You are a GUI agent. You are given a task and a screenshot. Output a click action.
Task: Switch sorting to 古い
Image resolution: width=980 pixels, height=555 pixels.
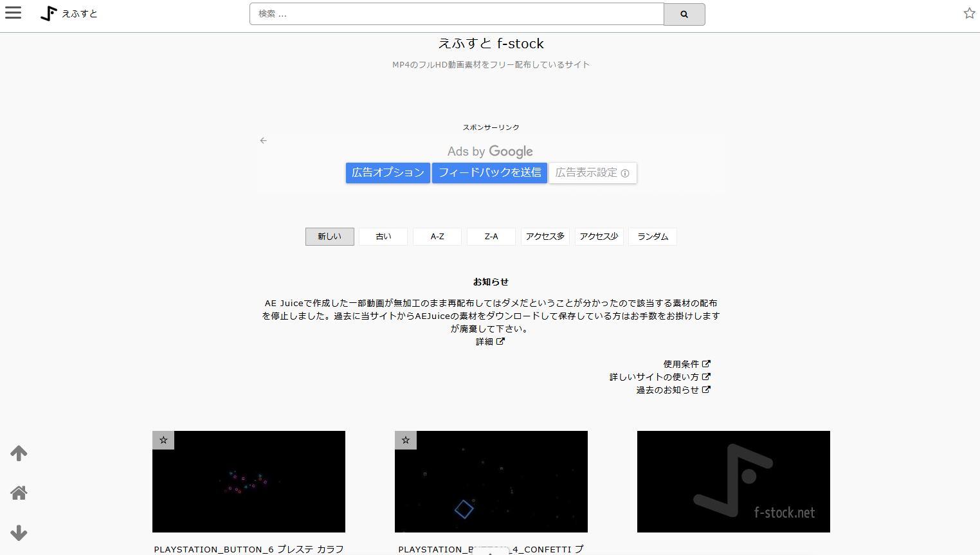pyautogui.click(x=383, y=236)
